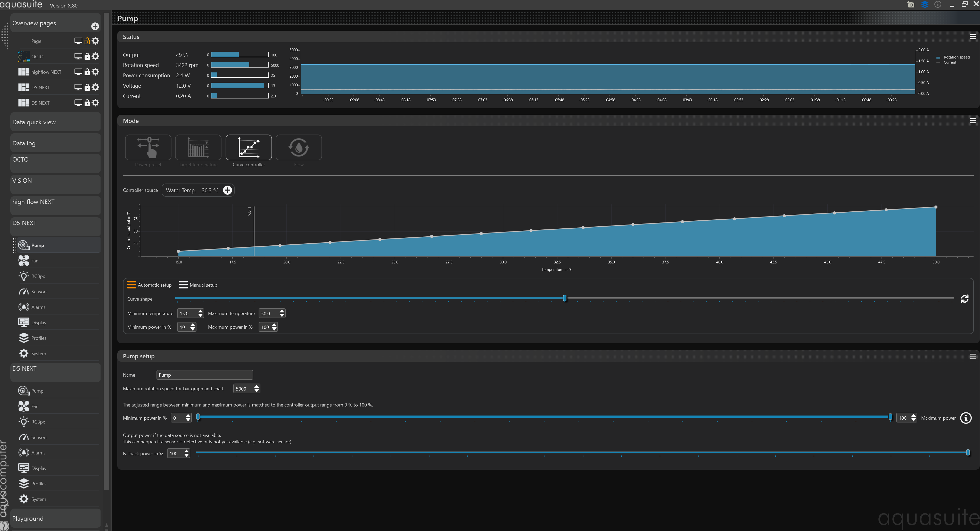
Task: Select the Power preset mode icon
Action: tap(148, 147)
